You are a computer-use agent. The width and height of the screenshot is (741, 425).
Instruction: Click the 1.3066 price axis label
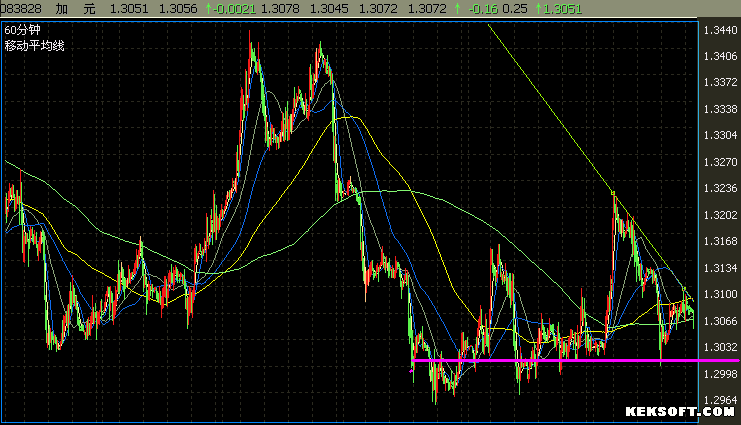point(720,321)
